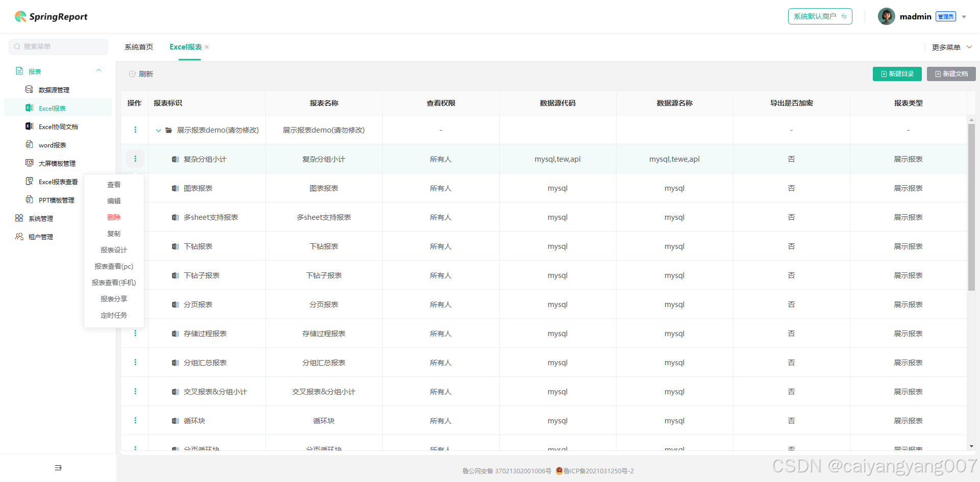Collapse the 展示报表demo folder row
The width and height of the screenshot is (980, 482).
tap(158, 130)
